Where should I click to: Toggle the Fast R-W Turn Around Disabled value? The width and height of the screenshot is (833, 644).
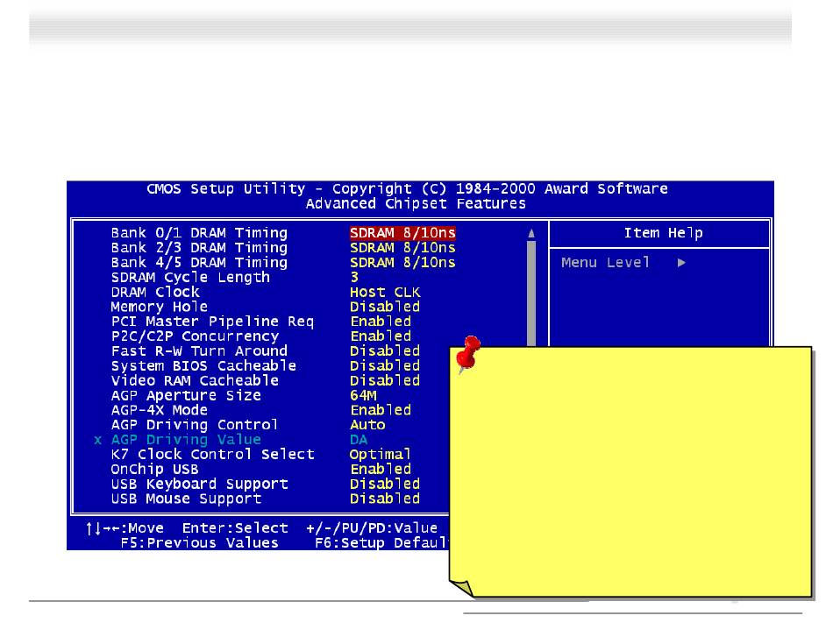[385, 351]
